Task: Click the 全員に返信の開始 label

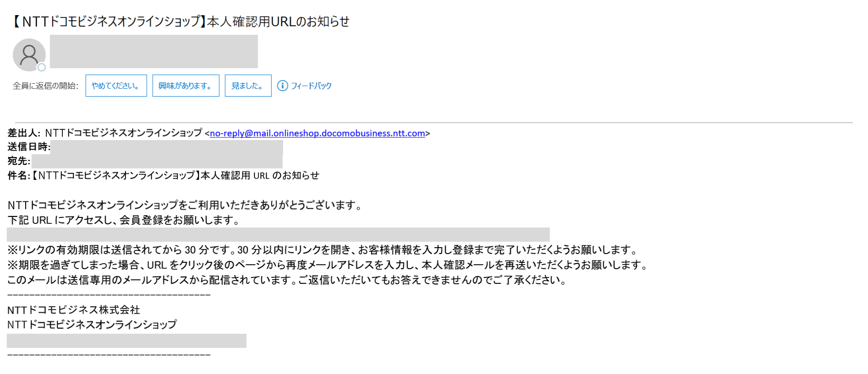Action: click(x=45, y=86)
